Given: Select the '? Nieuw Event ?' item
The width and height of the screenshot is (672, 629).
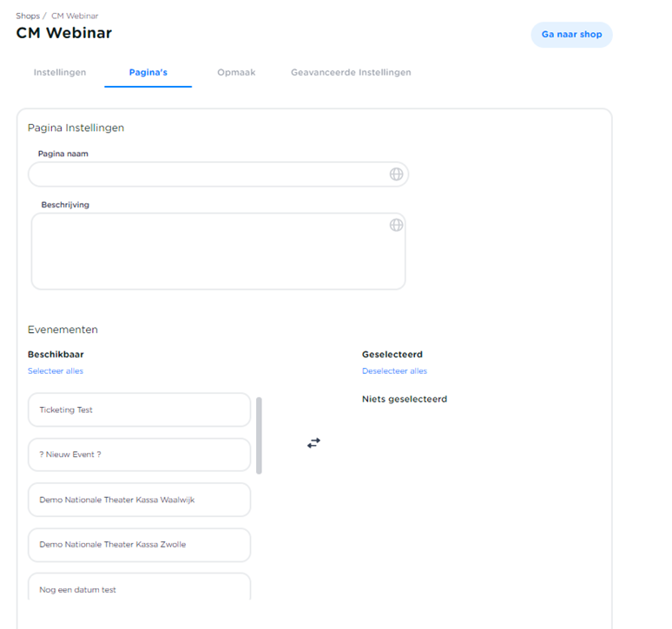Looking at the screenshot, I should [x=139, y=455].
